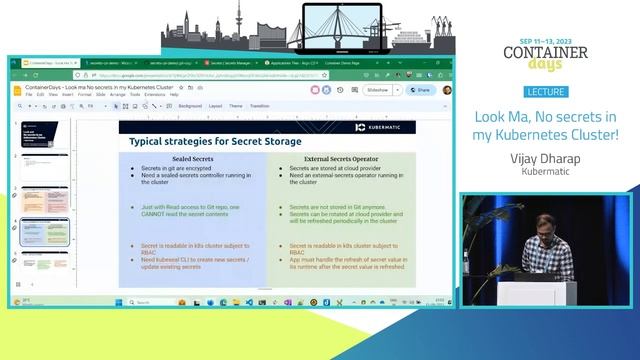Open the shape tool
Screen dimensions: 640x360
coord(145,106)
